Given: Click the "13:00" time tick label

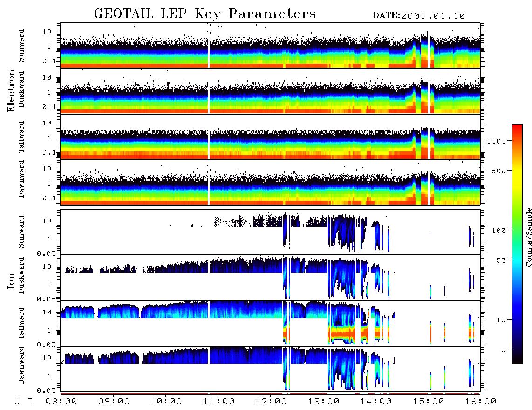Looking at the screenshot, I should 324,402.
